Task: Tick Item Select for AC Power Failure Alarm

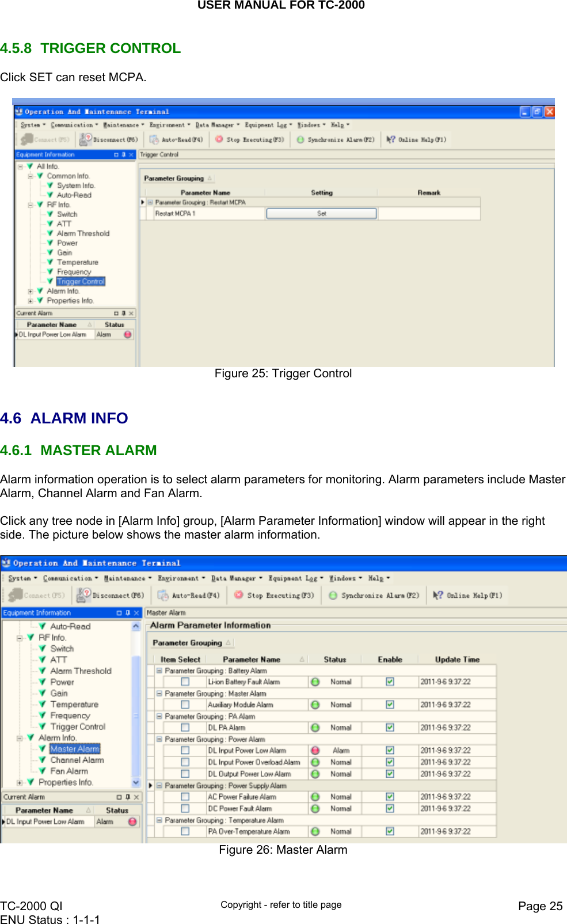Action: pos(185,797)
